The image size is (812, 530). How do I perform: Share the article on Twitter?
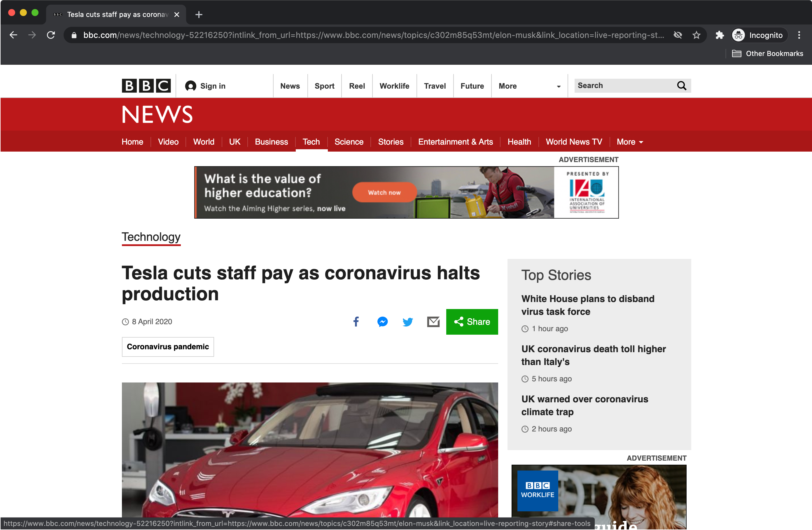(407, 322)
